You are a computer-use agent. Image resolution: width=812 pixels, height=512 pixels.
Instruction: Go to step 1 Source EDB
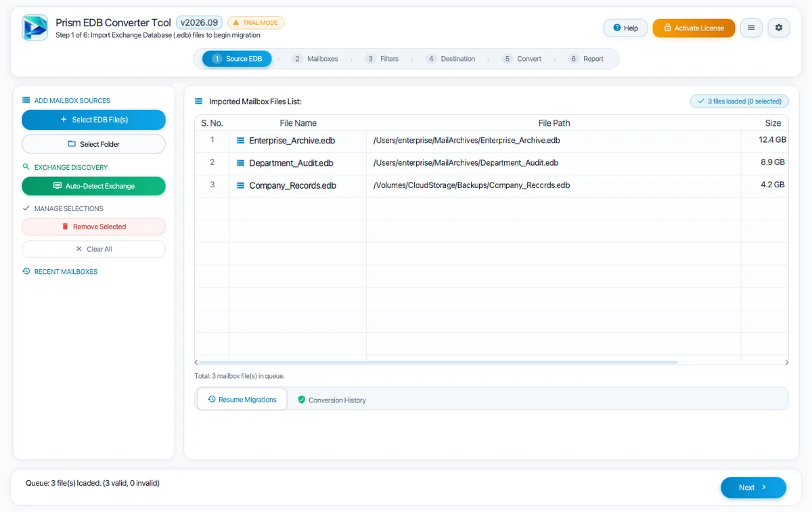click(237, 59)
